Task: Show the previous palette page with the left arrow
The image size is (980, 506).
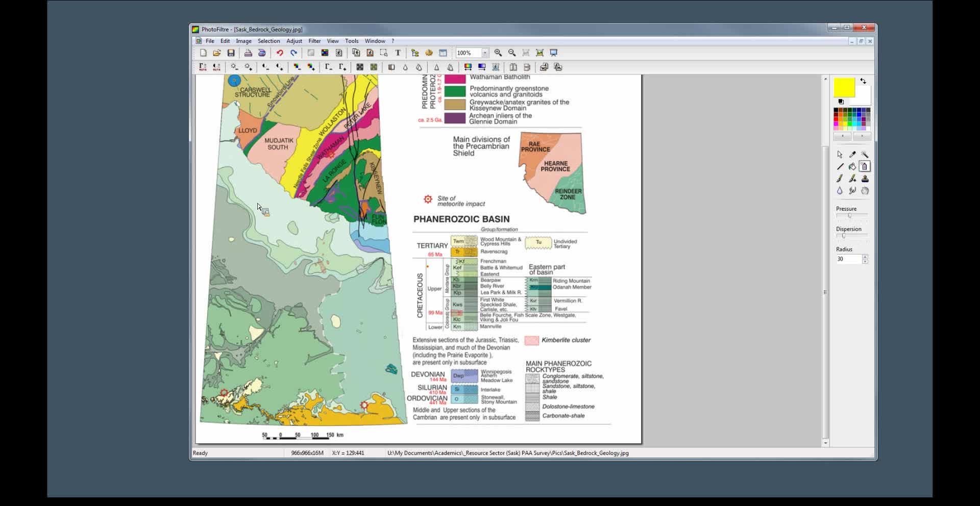Action: point(843,137)
